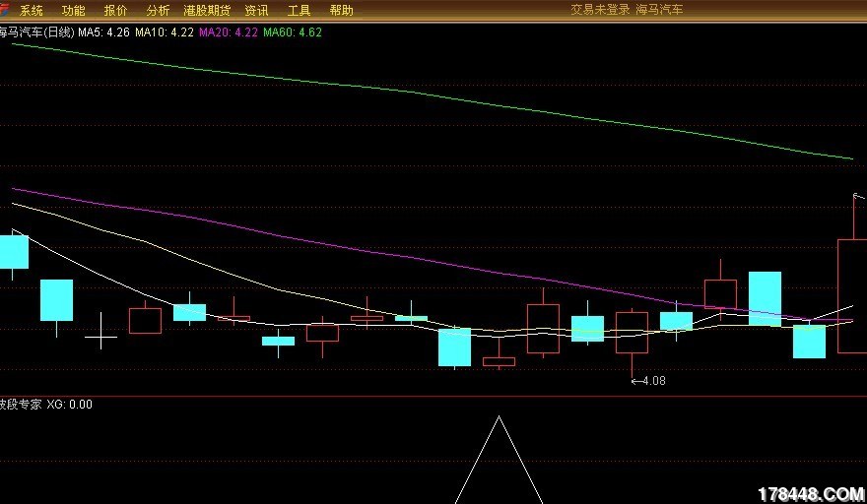
Task: Click the 4.08 low price marker
Action: pos(648,381)
